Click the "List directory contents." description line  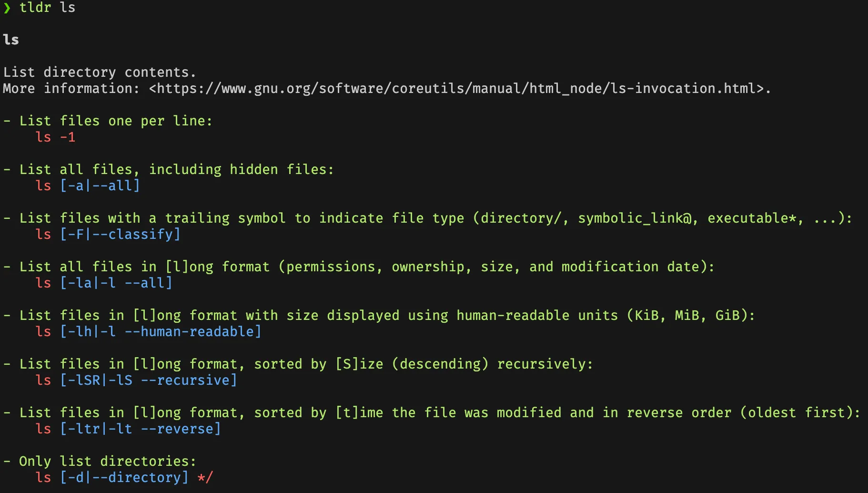coord(100,72)
